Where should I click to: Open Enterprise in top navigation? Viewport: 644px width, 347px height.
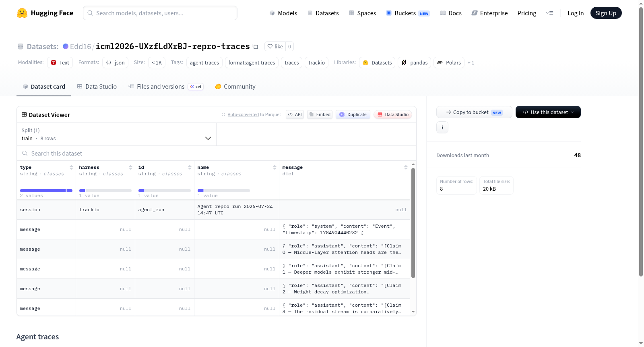pyautogui.click(x=489, y=13)
